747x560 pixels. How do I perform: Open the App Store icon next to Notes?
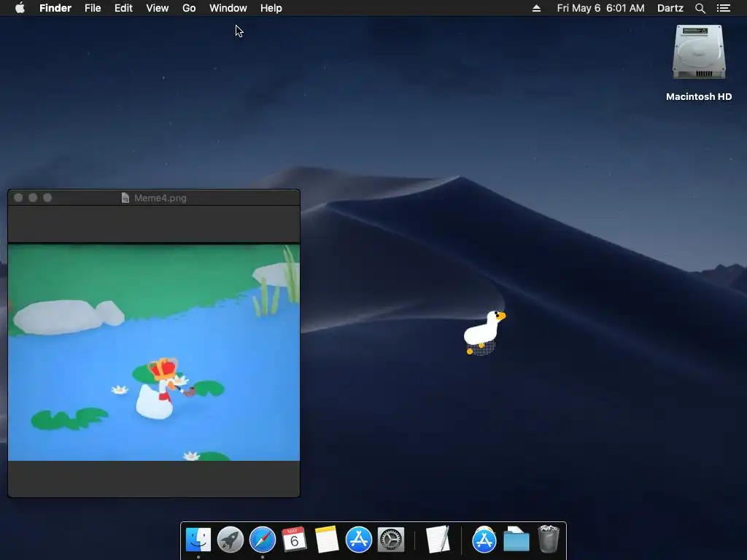coord(359,540)
